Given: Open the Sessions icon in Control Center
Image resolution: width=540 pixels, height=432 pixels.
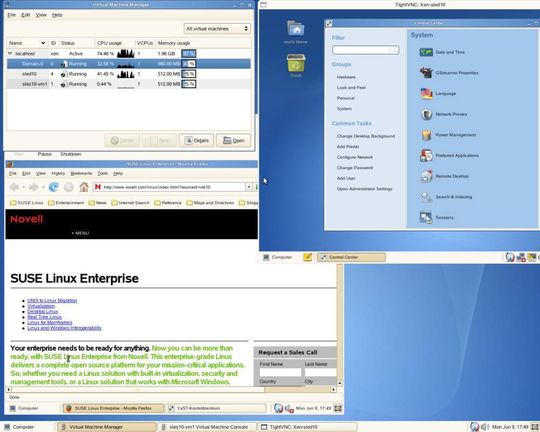Looking at the screenshot, I should click(437, 217).
